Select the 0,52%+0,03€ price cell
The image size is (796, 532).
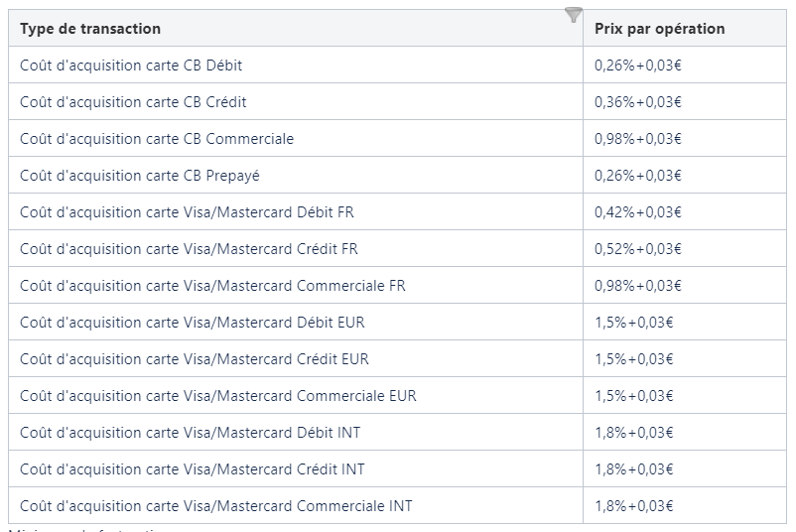(x=638, y=249)
